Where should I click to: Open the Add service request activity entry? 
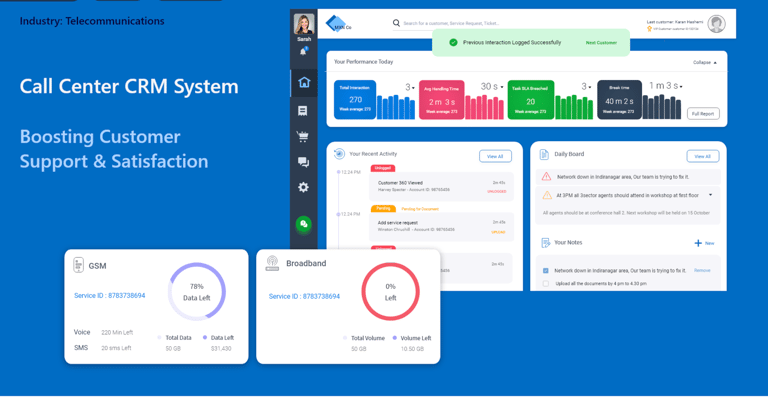(x=441, y=227)
